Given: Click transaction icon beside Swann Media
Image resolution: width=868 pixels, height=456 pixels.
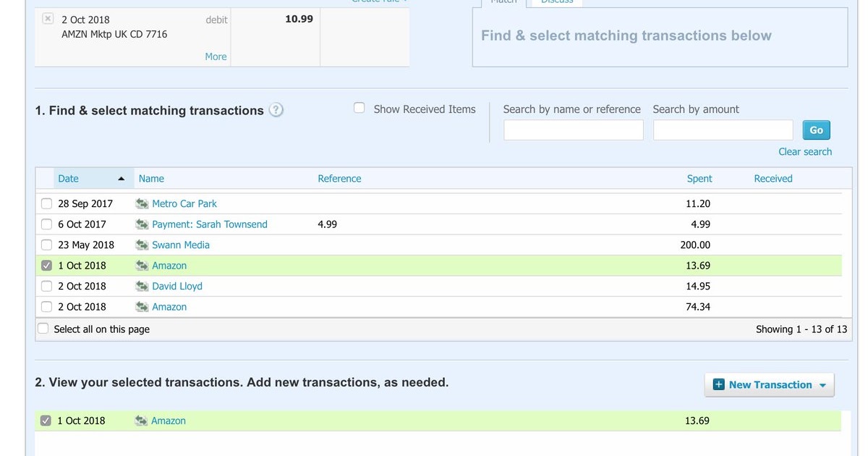Looking at the screenshot, I should (142, 245).
